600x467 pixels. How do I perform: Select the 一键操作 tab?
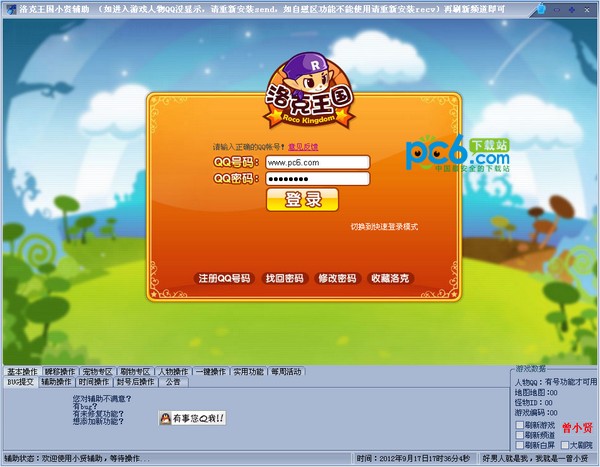[211, 372]
